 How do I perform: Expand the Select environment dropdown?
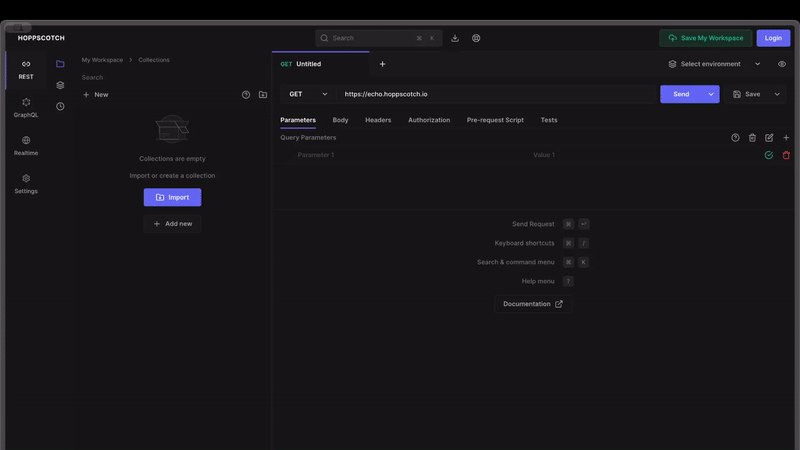pyautogui.click(x=714, y=64)
